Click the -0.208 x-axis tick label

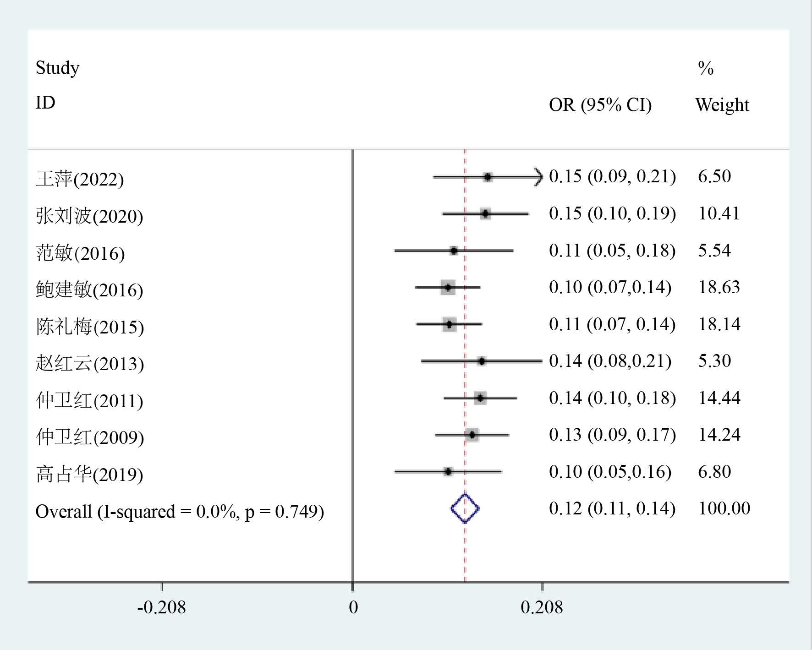[x=161, y=607]
